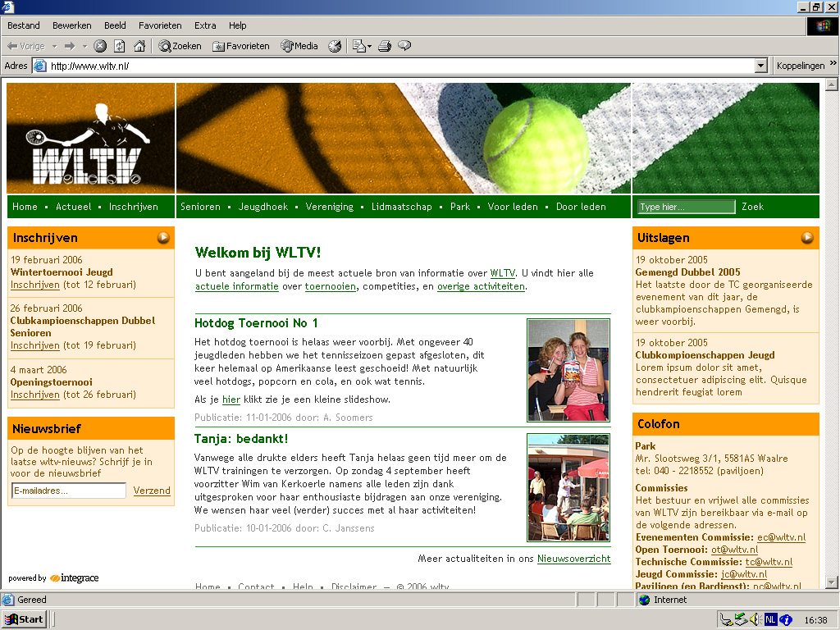Screen dimensions: 840x630
Task: Open the Mail toolbar dropdown
Action: [x=362, y=46]
